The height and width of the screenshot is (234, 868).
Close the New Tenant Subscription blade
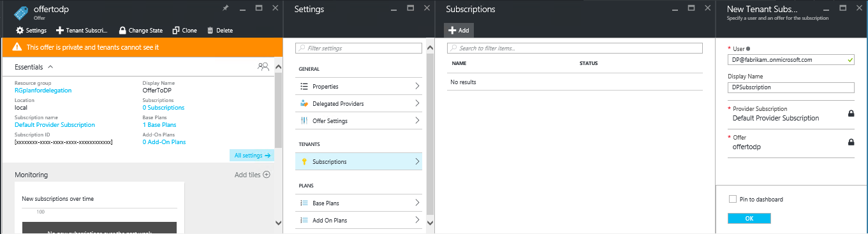click(x=859, y=8)
